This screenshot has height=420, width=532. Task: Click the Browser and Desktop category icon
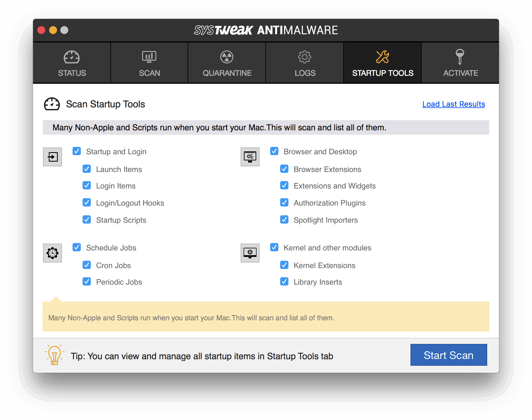click(250, 157)
